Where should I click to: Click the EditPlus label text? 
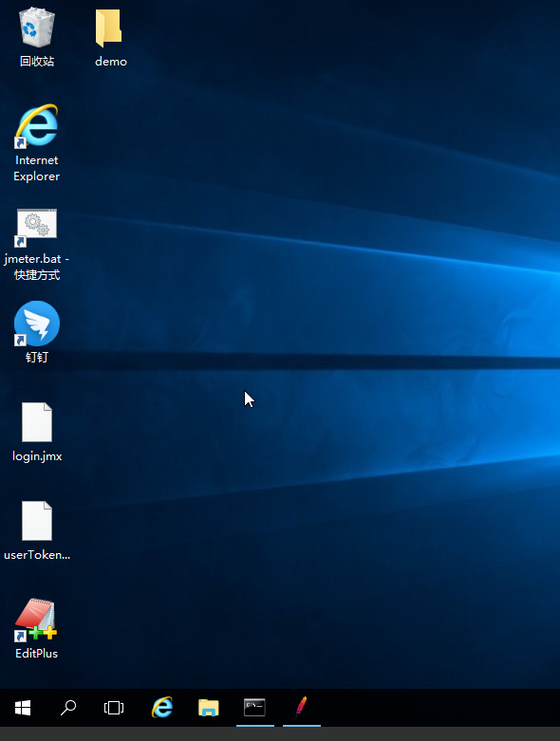[36, 653]
